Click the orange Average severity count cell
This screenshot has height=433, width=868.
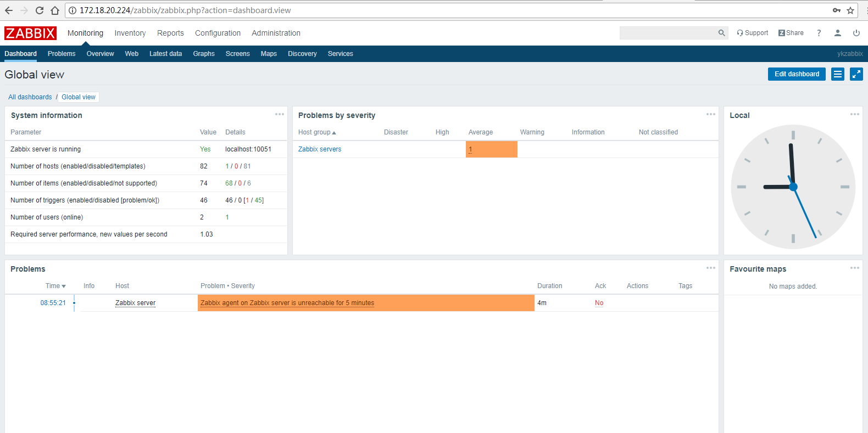pos(492,149)
